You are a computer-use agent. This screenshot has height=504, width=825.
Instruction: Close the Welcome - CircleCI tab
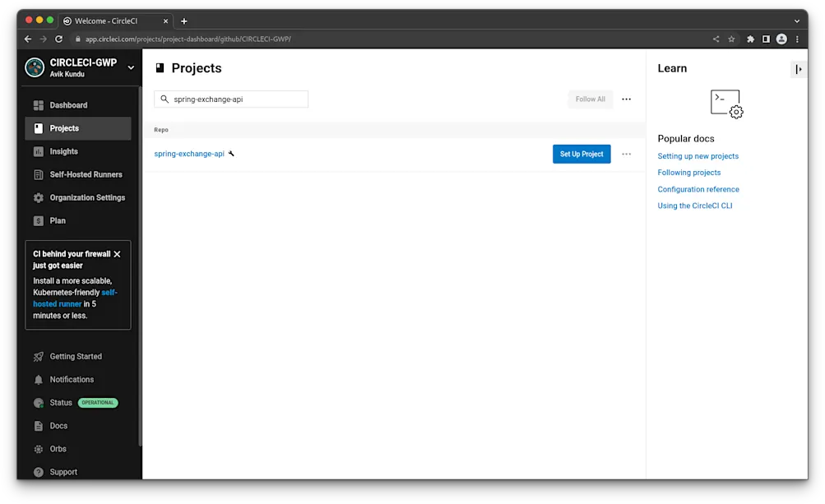click(165, 21)
